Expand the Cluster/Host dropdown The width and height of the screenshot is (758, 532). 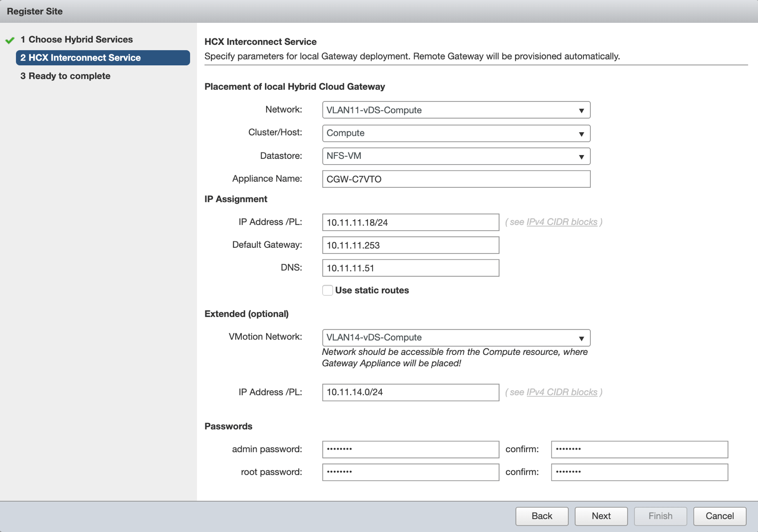(x=456, y=133)
